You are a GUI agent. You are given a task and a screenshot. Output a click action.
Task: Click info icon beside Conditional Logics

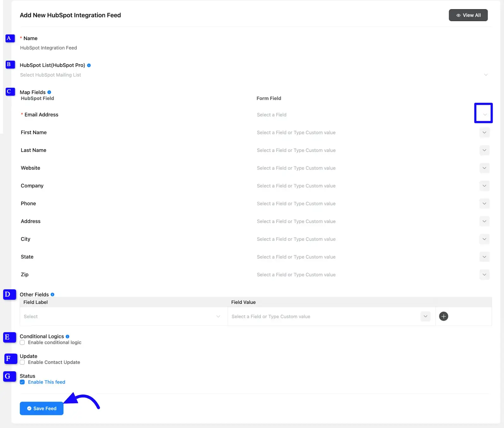(x=67, y=337)
